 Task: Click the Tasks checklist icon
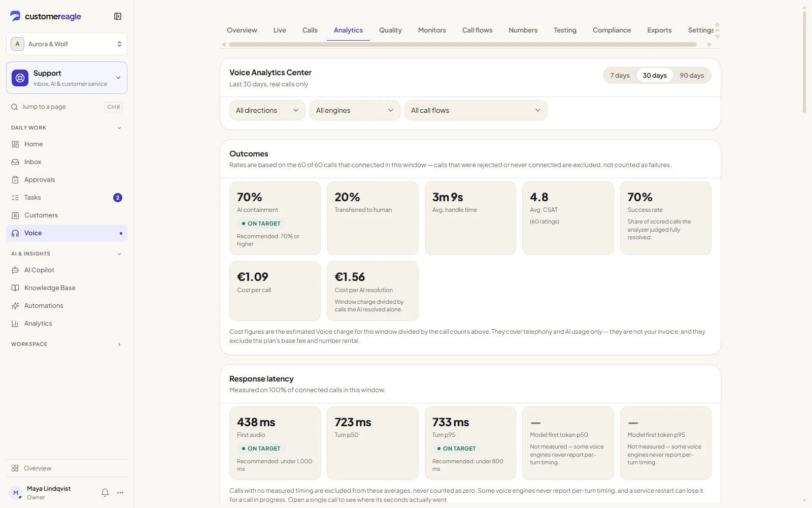pos(15,198)
